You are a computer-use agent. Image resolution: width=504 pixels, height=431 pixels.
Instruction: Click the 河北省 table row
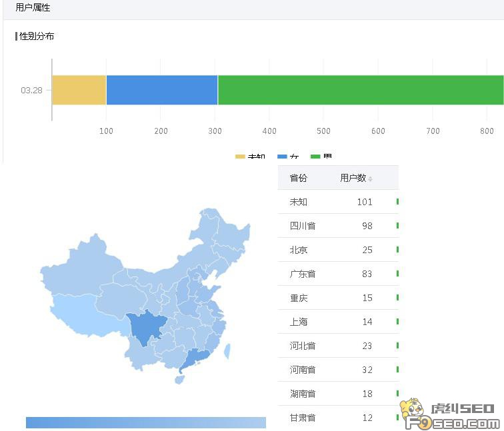(x=338, y=346)
